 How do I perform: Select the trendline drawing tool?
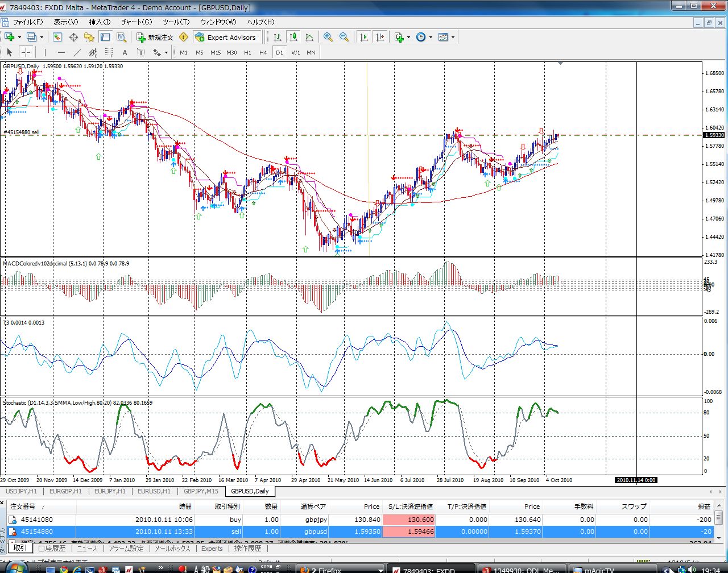point(77,52)
